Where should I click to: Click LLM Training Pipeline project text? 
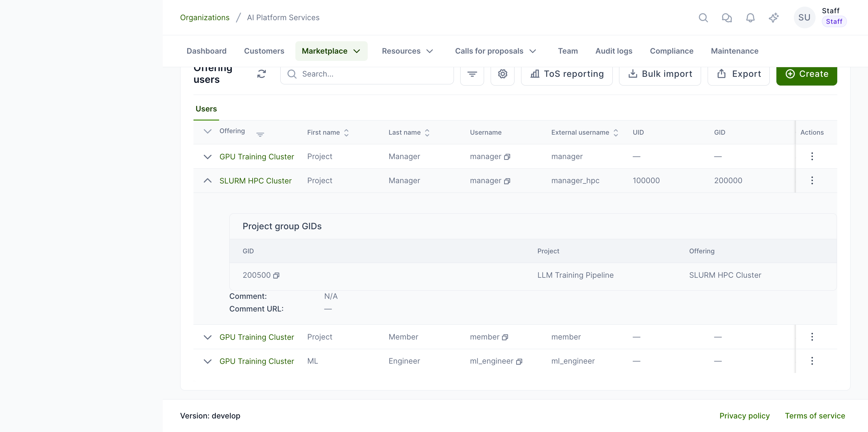[x=575, y=275]
